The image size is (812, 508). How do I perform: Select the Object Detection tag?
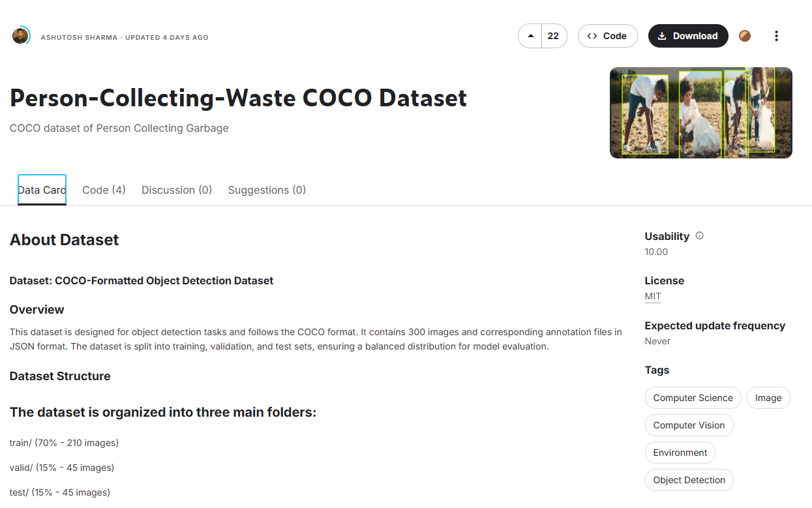coord(689,479)
